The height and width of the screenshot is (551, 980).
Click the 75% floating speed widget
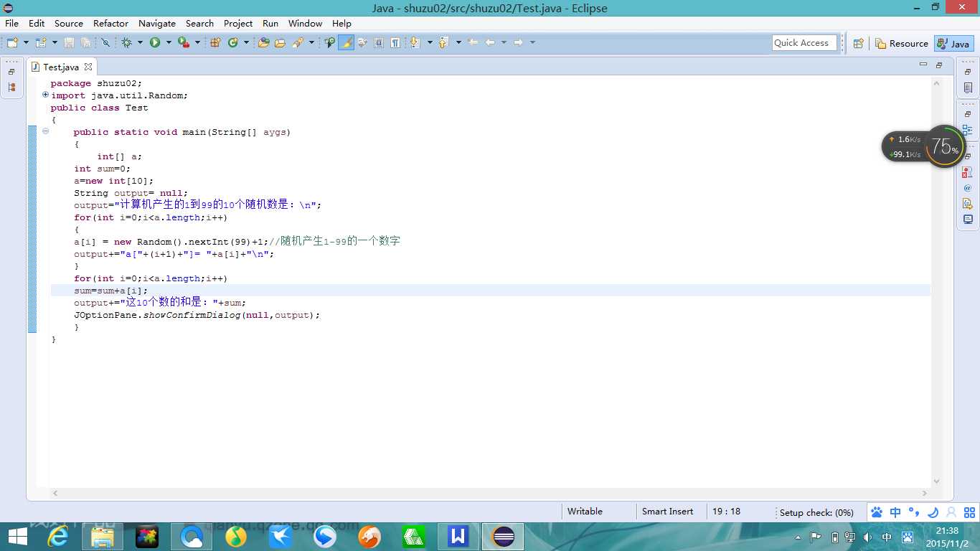click(944, 146)
